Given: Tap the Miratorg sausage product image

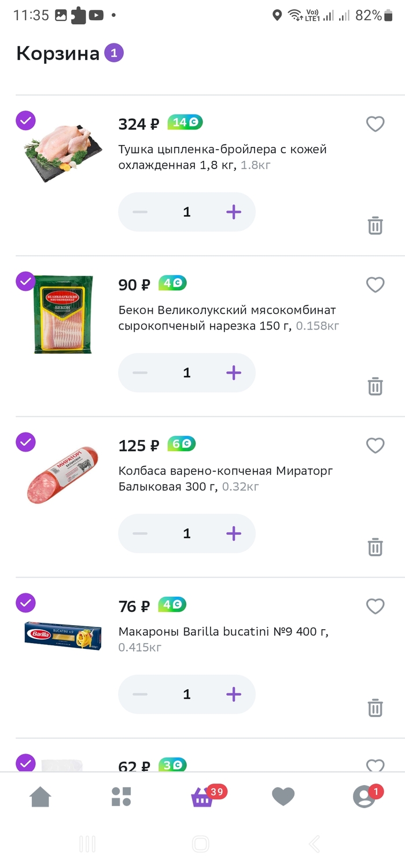Looking at the screenshot, I should coord(62,474).
